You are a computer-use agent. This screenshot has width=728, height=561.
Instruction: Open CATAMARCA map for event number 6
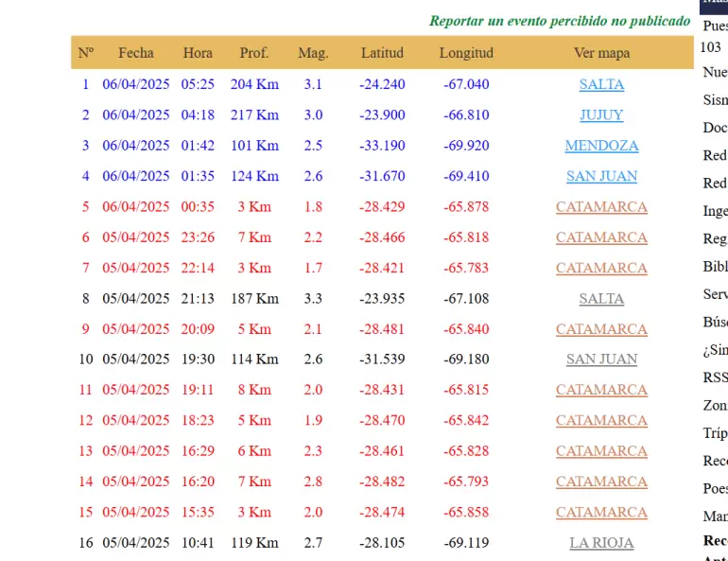(601, 237)
